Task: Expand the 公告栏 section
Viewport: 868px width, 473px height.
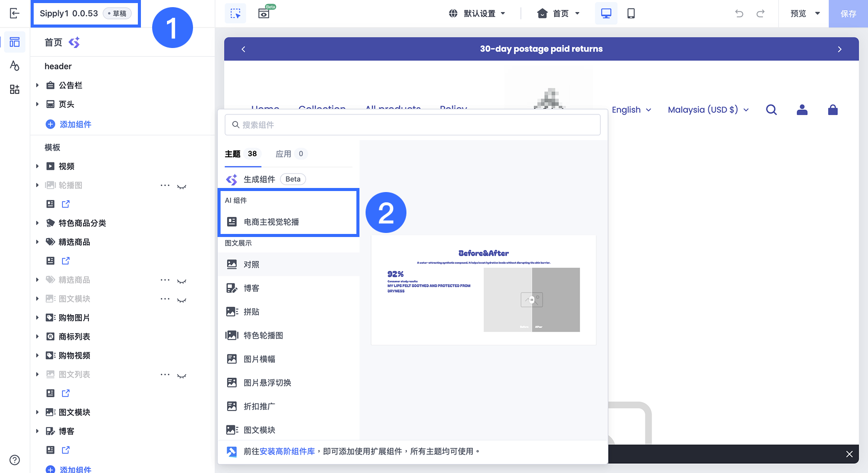Action: [x=37, y=85]
